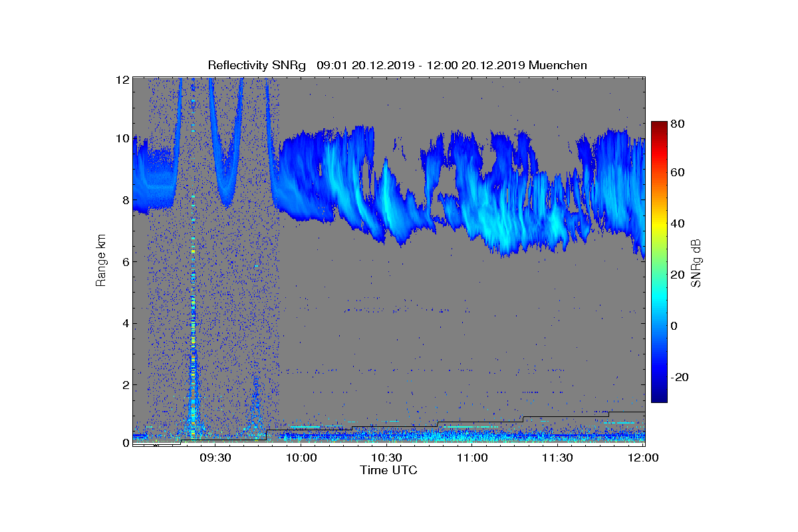
Task: Click the 'SNRg dB' colorbar label
Action: pos(696,263)
